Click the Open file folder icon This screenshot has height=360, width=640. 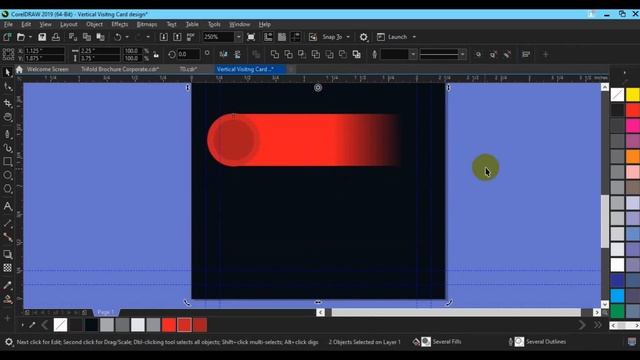[x=20, y=37]
